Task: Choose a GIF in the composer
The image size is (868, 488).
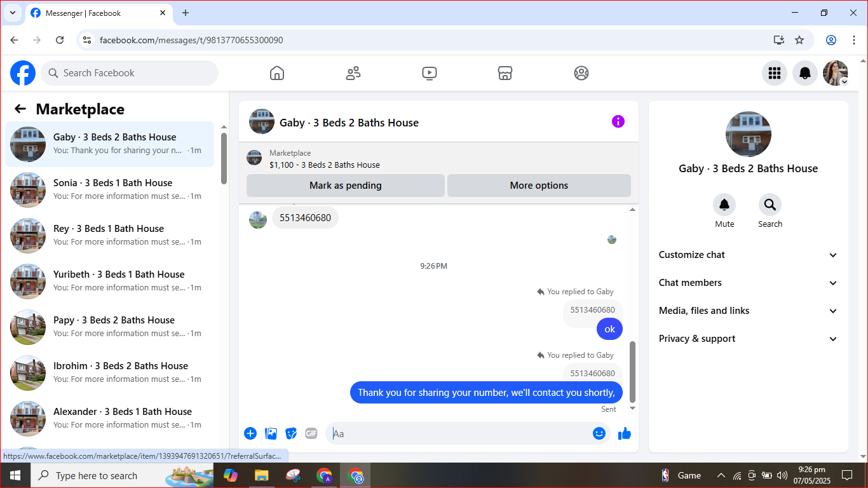Action: 311,433
